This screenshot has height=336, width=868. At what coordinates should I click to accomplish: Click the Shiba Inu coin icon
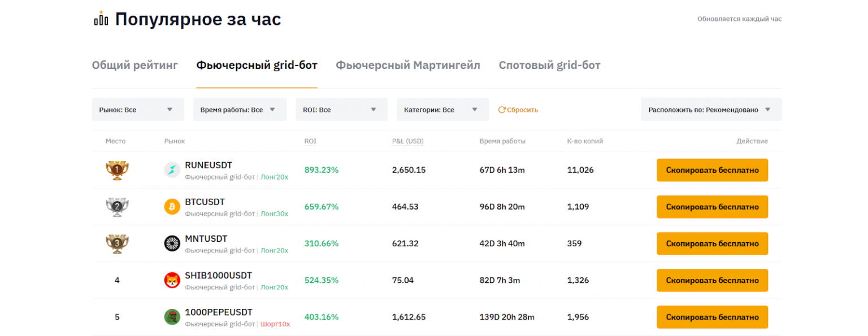[172, 280]
